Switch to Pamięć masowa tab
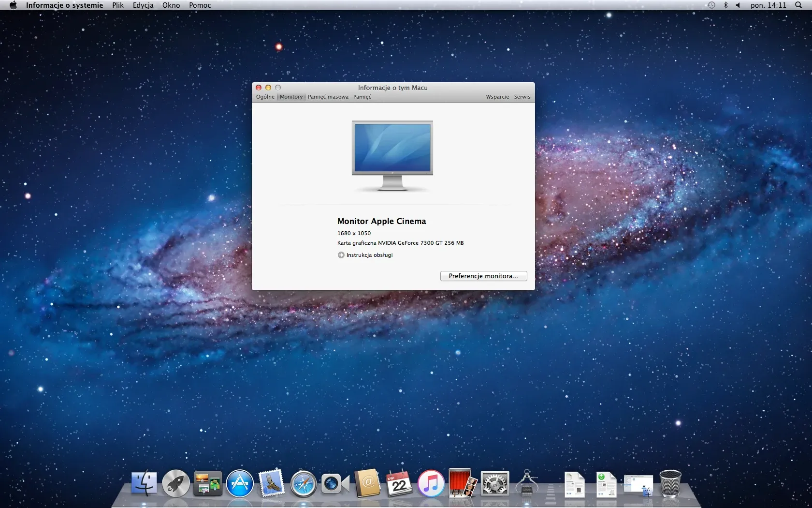The width and height of the screenshot is (812, 508). 328,97
